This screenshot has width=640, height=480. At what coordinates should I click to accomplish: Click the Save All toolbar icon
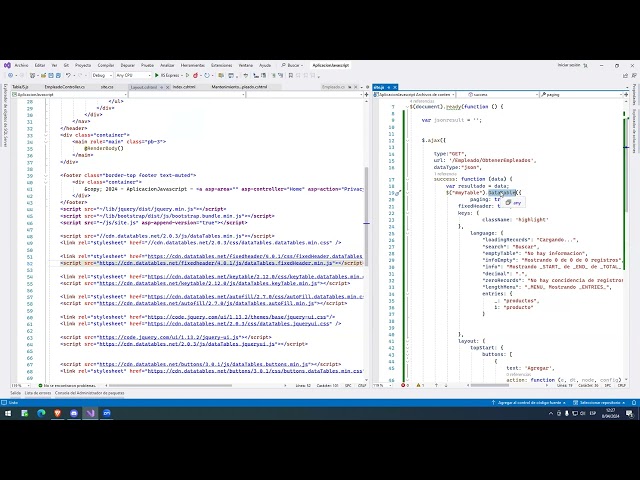click(x=58, y=76)
